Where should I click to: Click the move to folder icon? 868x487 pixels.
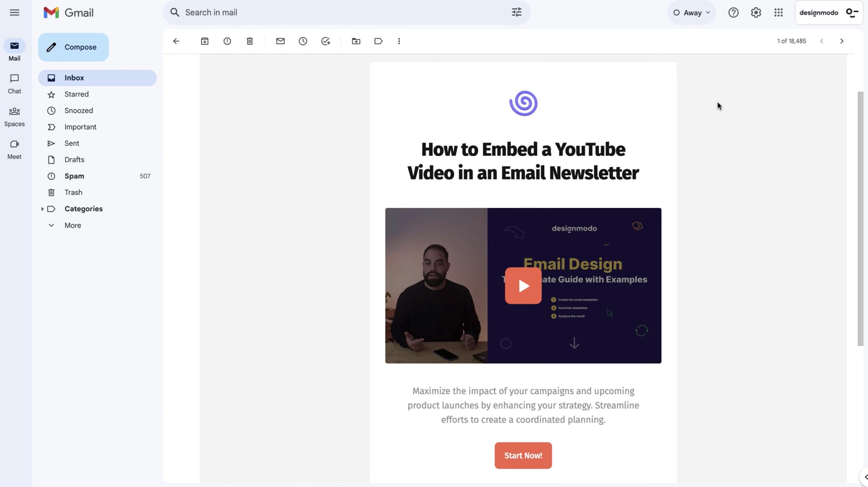pyautogui.click(x=356, y=41)
